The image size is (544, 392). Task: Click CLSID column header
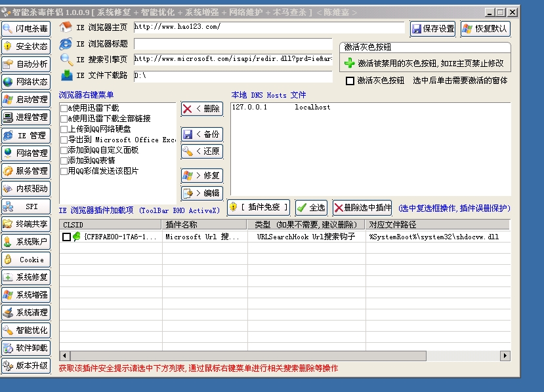110,225
